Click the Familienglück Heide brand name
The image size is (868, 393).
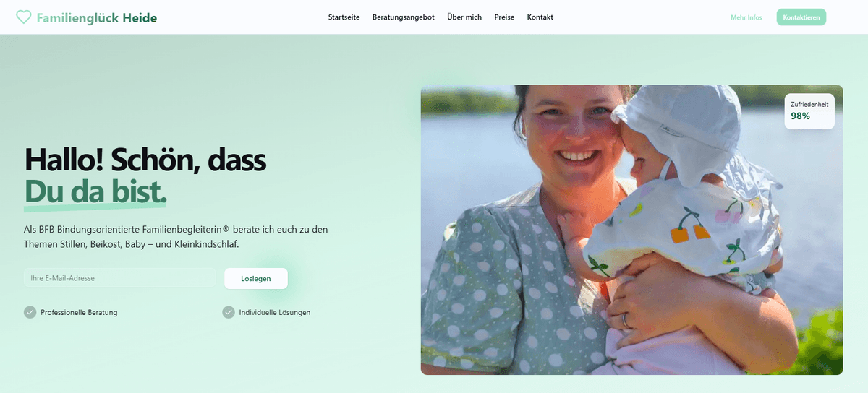pyautogui.click(x=97, y=17)
